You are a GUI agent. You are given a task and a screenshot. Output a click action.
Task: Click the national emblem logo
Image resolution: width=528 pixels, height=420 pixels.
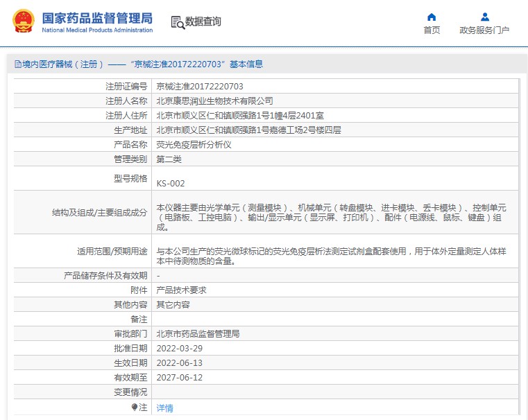[x=23, y=21]
